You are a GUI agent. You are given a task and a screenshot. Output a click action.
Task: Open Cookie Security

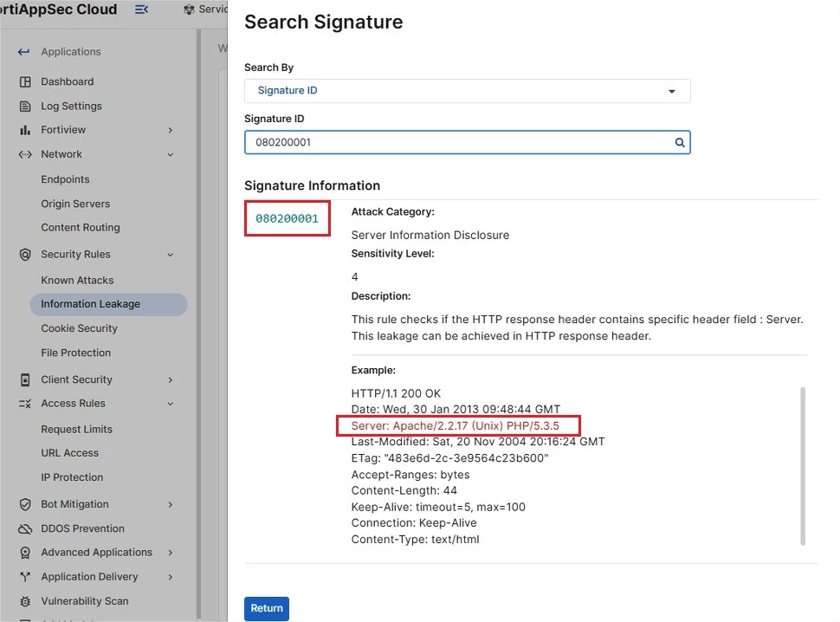79,328
